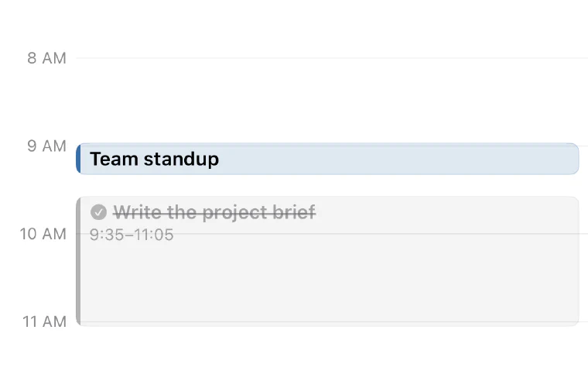The image size is (588, 371).
Task: Click the bottom edge of the project brief block
Action: [x=327, y=325]
